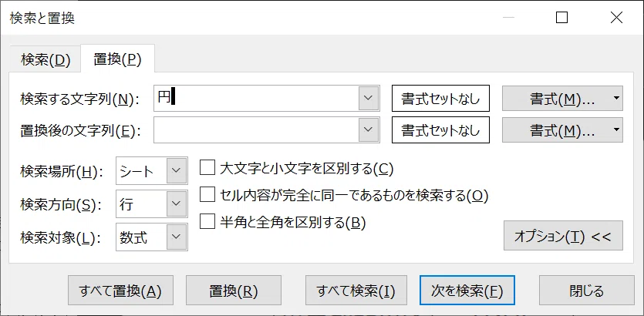
Task: Open the 検索方向 行 dropdown
Action: 152,203
